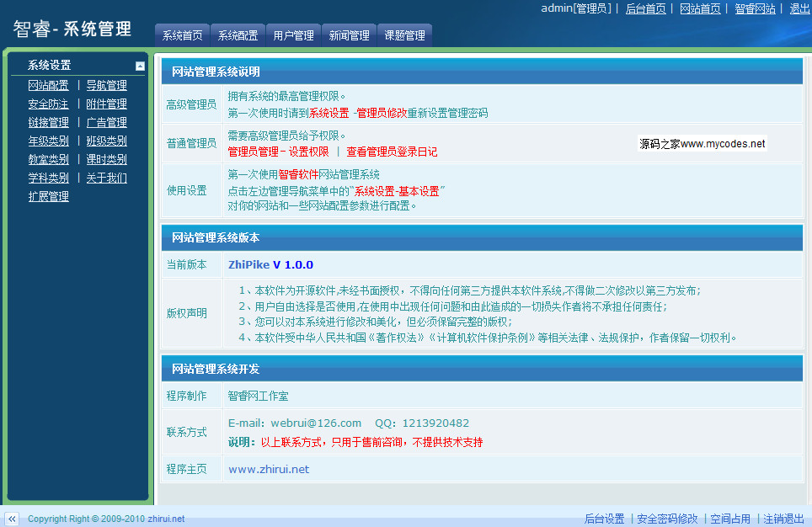This screenshot has height=527, width=812.
Task: Click the 联系方式 row label
Action: click(x=186, y=432)
